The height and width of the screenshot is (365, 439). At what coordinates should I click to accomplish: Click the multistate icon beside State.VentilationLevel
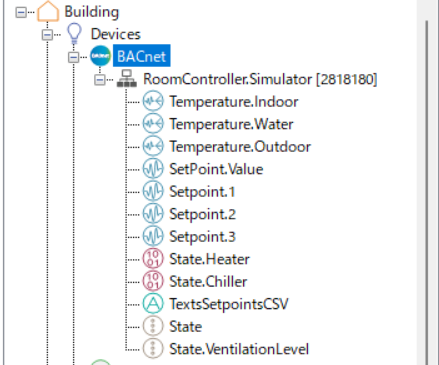[x=153, y=348]
